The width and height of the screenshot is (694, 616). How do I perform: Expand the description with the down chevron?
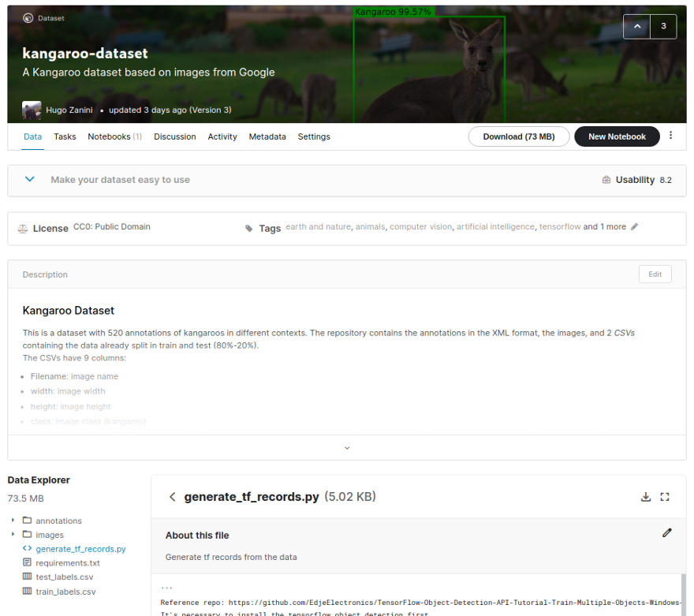tap(347, 448)
